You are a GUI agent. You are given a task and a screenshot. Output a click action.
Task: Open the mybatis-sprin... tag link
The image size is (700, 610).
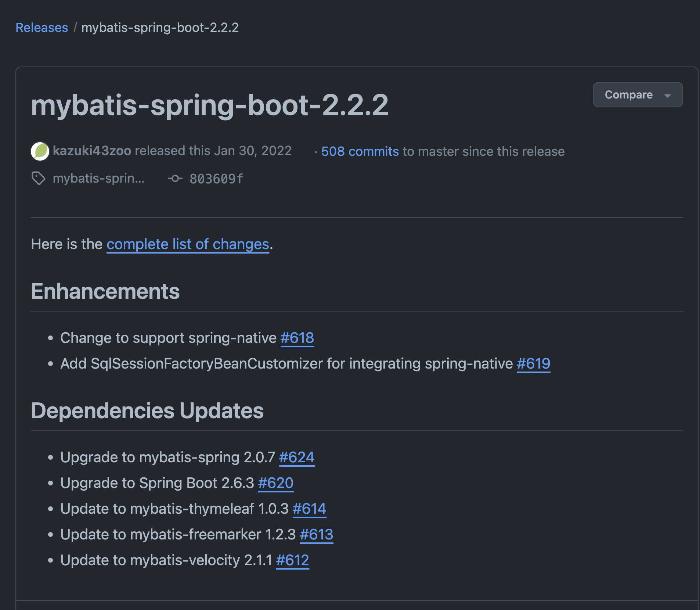(x=99, y=179)
